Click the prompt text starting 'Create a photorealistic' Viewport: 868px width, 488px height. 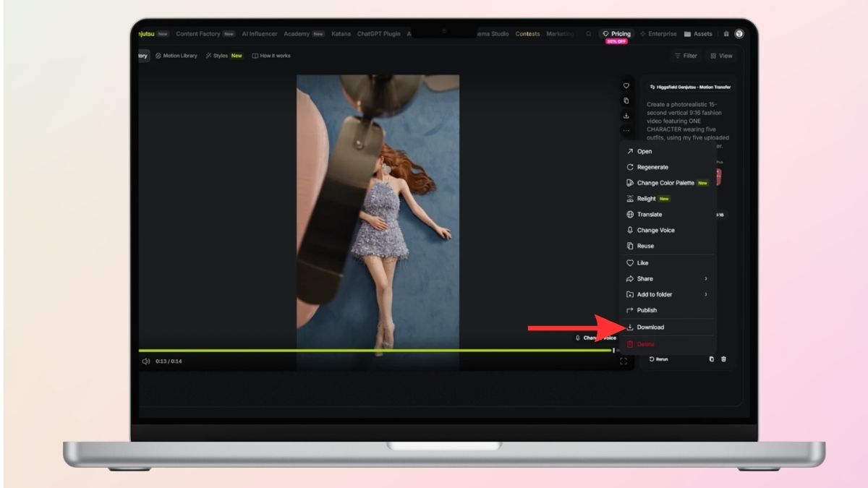click(x=689, y=125)
